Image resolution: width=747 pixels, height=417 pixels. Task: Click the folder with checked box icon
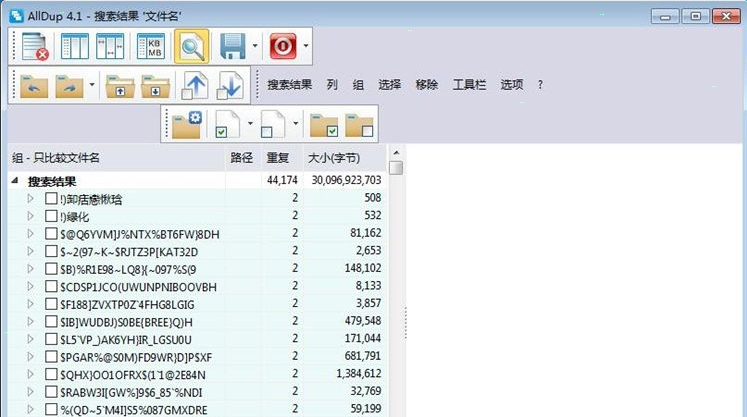[x=324, y=125]
